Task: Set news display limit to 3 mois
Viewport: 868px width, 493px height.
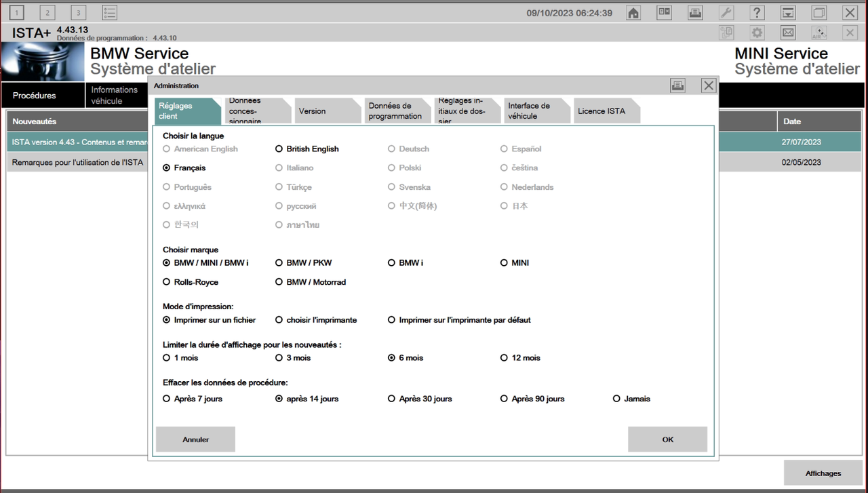Action: 293,357
